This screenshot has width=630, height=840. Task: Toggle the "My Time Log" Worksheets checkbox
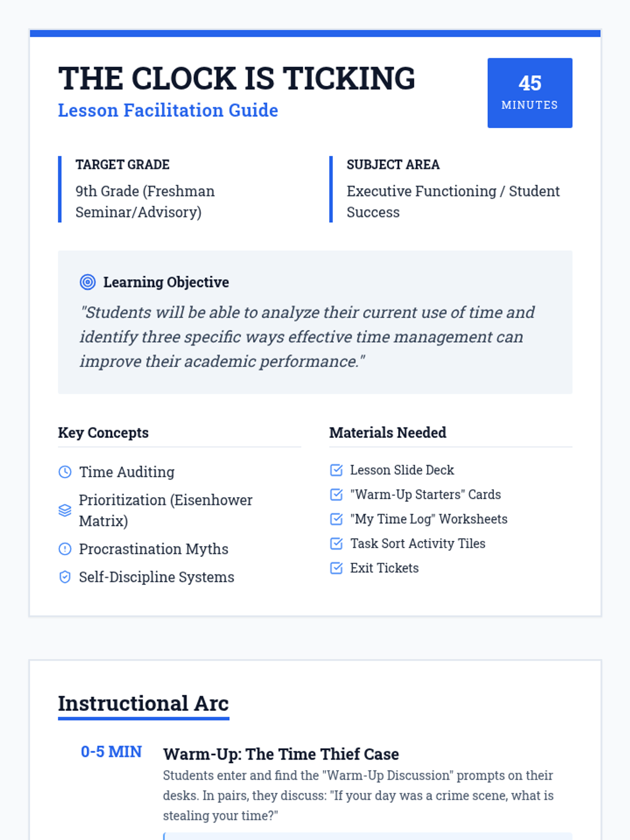pos(336,519)
